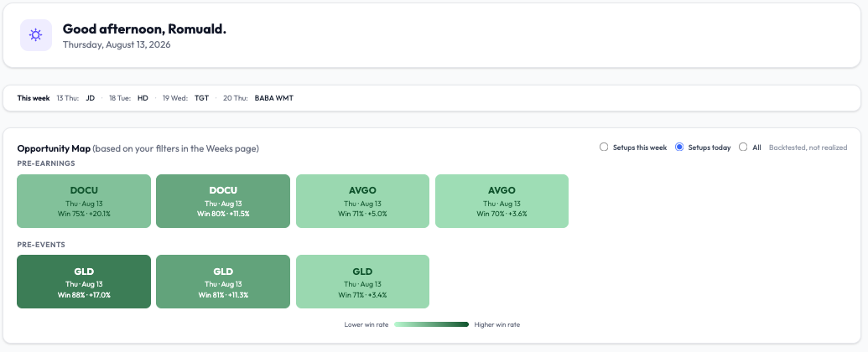Click the BABA ticker for Thursday 20
Viewport: 868px width, 352px height.
click(x=264, y=98)
